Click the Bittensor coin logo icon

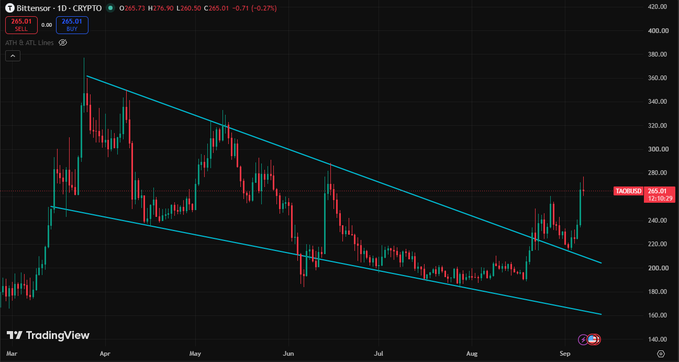click(x=9, y=8)
